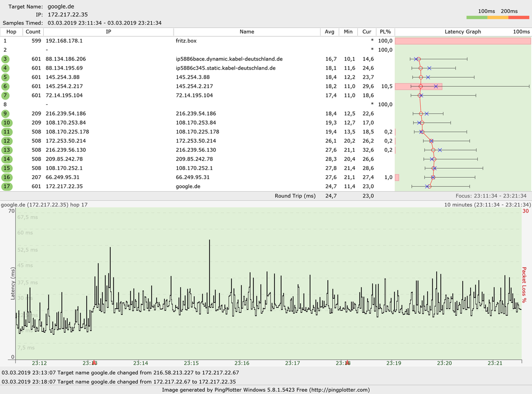Sort hops by the Avg column header
532x394 pixels.
pyautogui.click(x=329, y=31)
